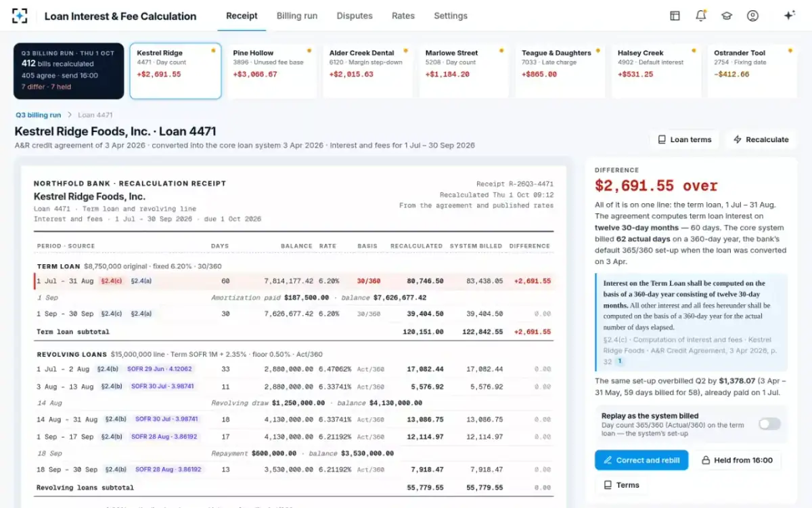Click the quoted §2.4(c) agreement excerpt

point(691,322)
